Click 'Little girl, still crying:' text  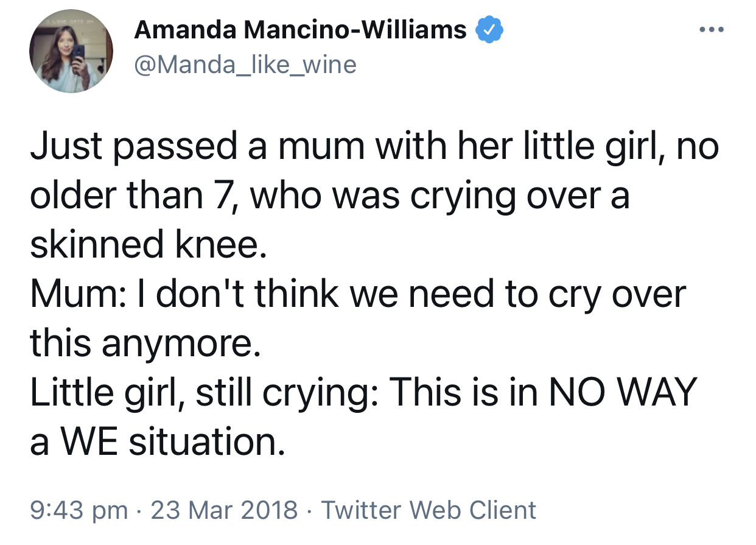pos(203,393)
